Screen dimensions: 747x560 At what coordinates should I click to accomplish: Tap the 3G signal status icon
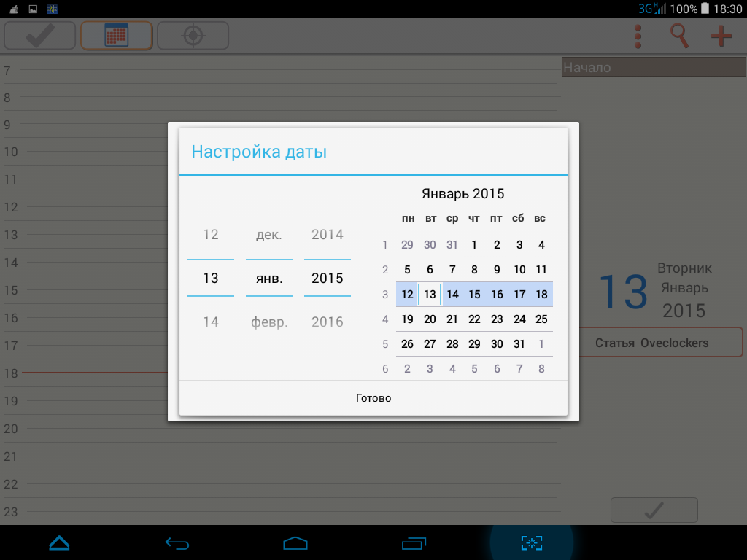[x=651, y=9]
